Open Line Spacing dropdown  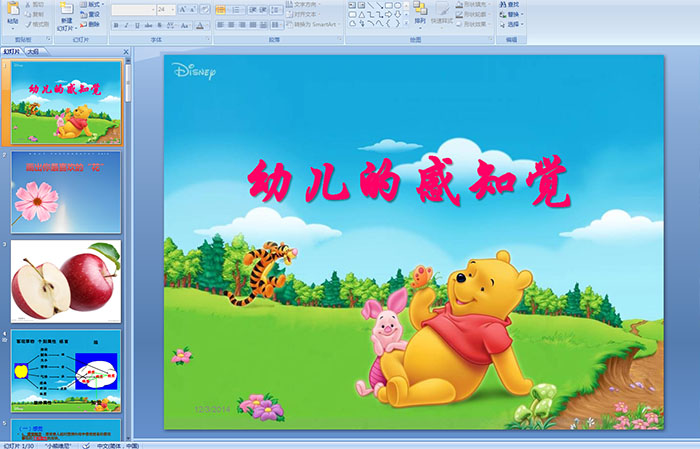pyautogui.click(x=276, y=9)
